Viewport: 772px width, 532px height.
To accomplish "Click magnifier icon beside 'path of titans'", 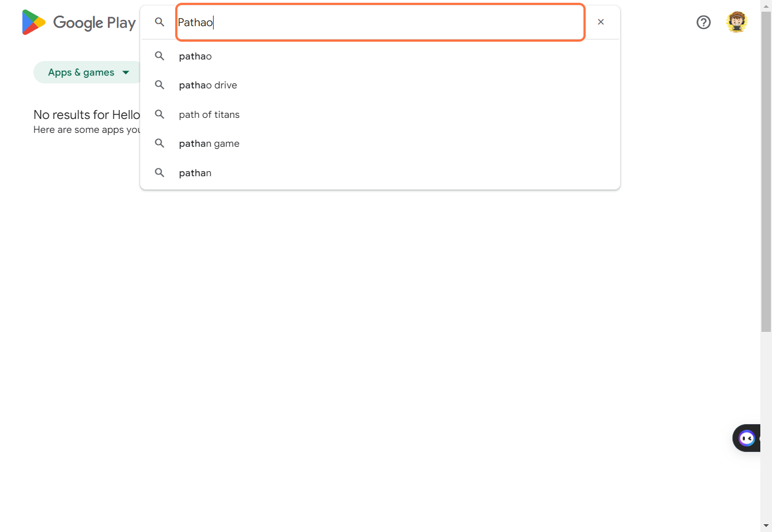I will pos(160,115).
